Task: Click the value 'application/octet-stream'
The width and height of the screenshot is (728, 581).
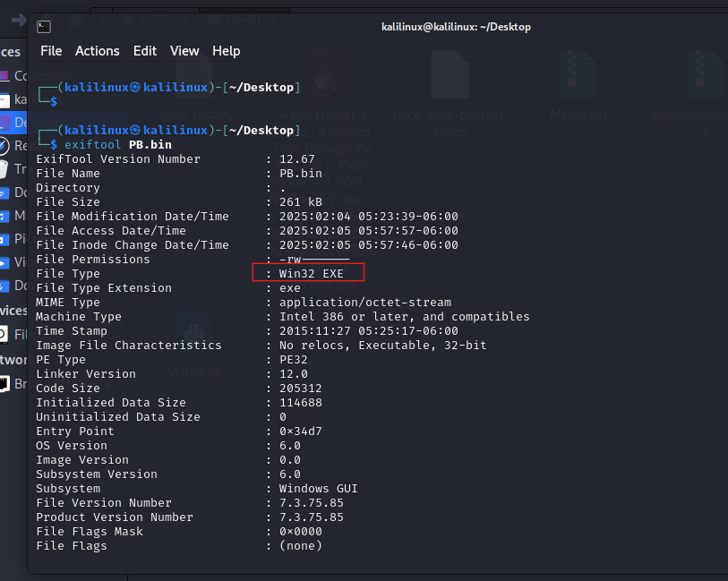Action: [365, 303]
